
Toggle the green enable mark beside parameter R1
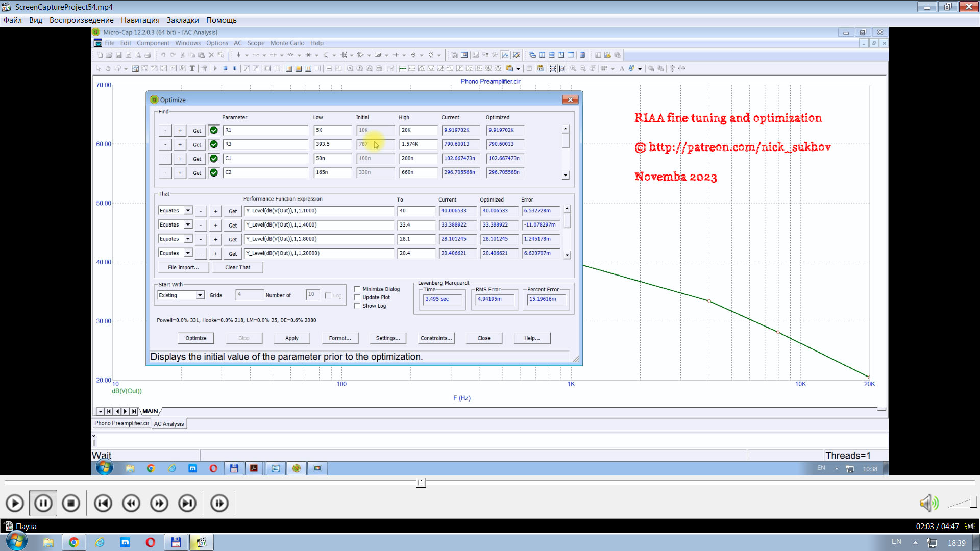(213, 130)
